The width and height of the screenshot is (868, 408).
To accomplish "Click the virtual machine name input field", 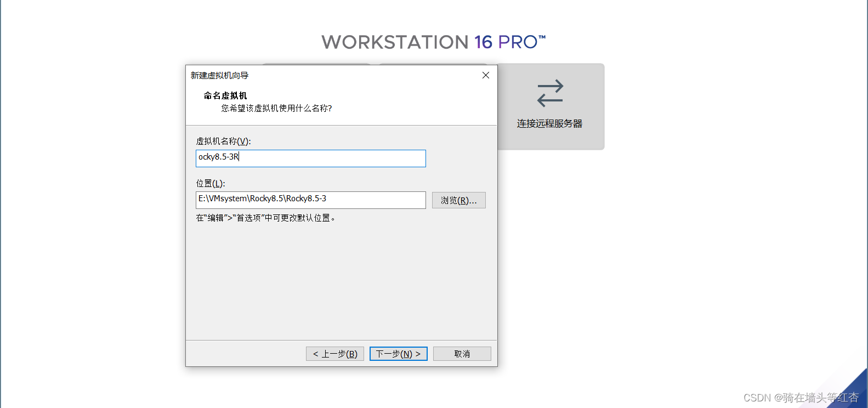I will click(x=310, y=158).
